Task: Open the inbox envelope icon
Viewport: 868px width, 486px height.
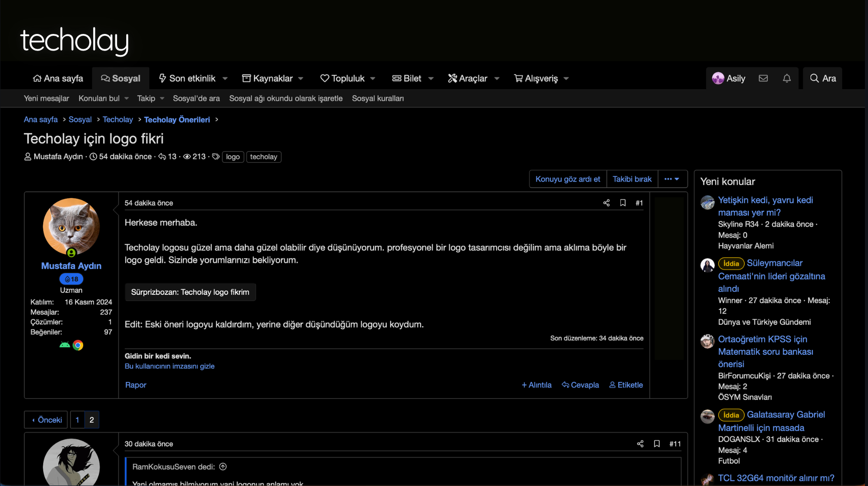Action: tap(763, 78)
